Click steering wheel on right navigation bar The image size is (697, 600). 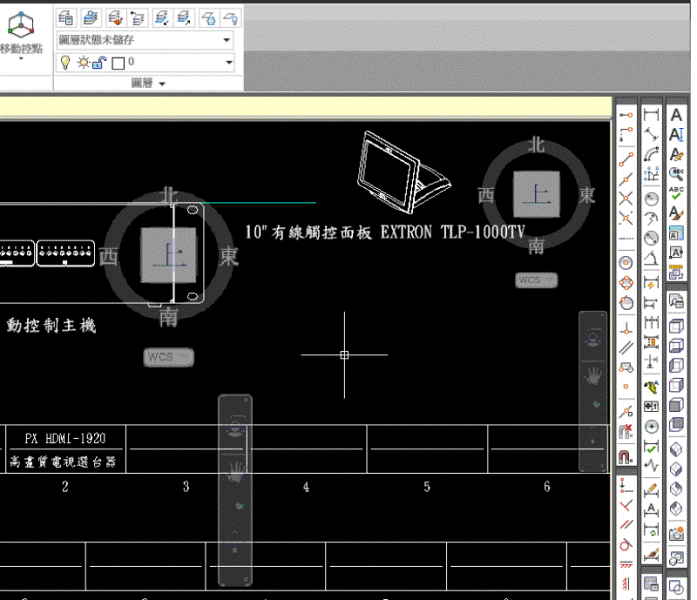593,338
